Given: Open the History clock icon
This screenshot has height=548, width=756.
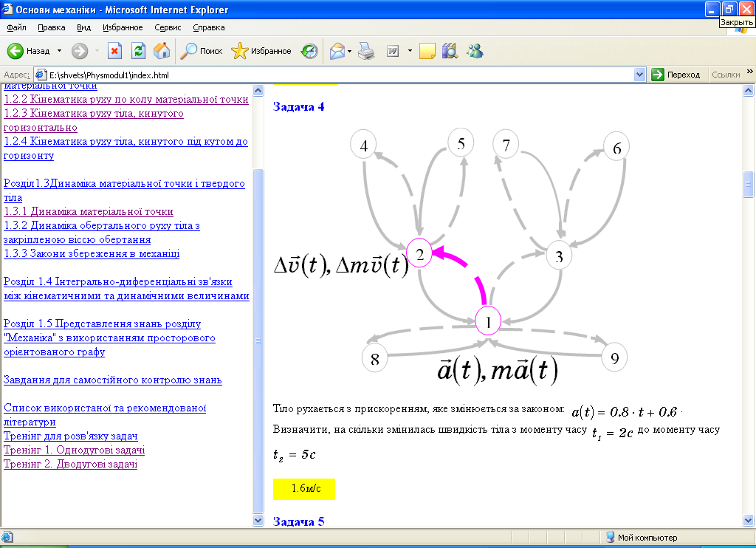Looking at the screenshot, I should click(x=309, y=51).
